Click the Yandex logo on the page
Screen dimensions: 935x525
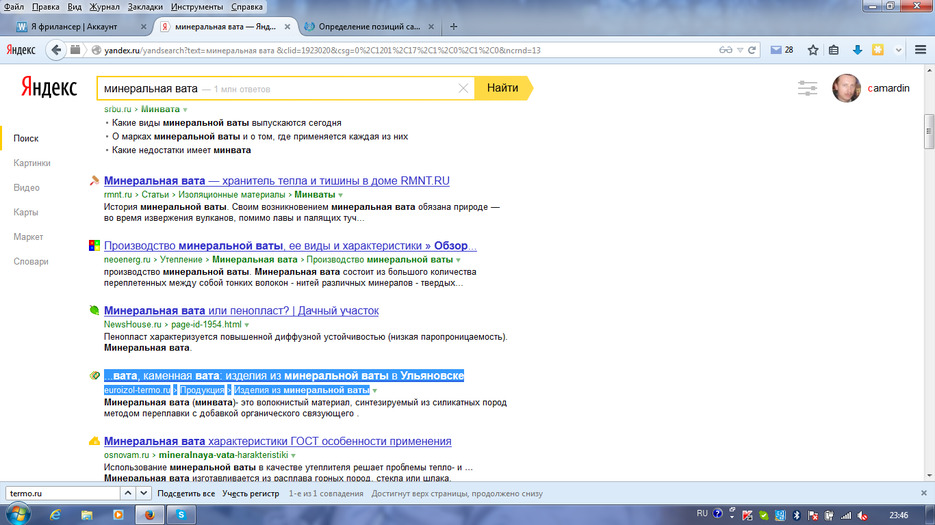point(49,88)
